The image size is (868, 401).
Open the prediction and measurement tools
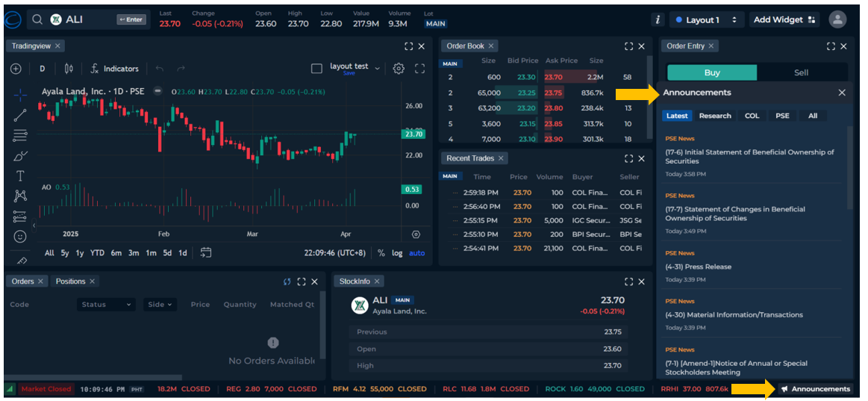tap(20, 216)
